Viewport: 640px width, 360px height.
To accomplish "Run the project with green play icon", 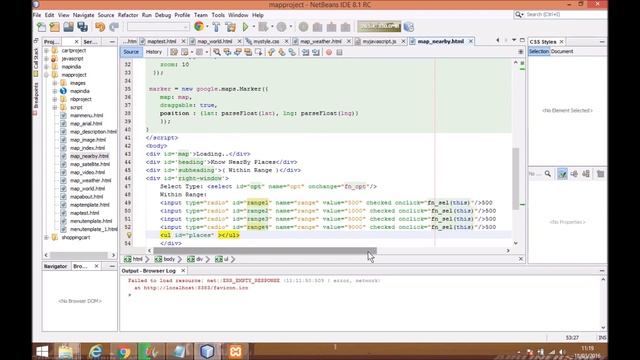I will [x=245, y=27].
